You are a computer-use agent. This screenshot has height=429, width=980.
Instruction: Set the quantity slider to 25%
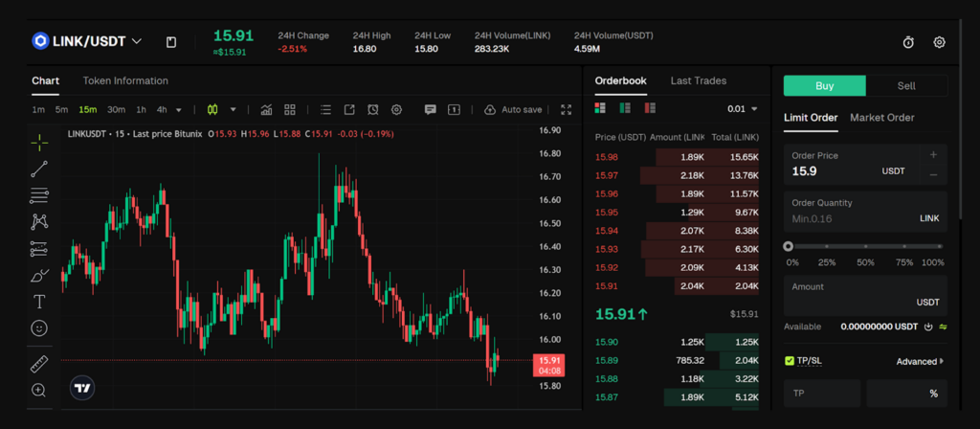827,246
